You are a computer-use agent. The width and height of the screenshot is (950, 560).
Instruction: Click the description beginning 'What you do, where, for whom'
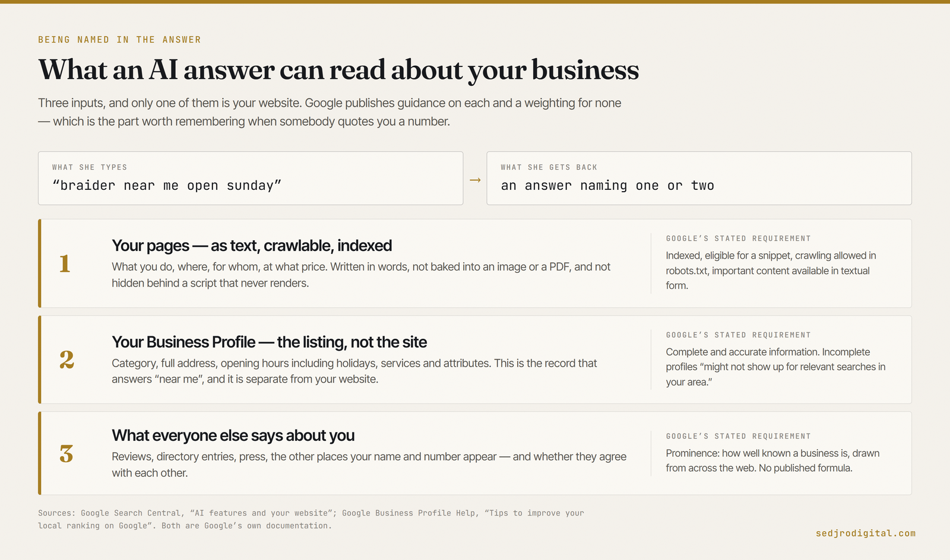[x=361, y=275]
